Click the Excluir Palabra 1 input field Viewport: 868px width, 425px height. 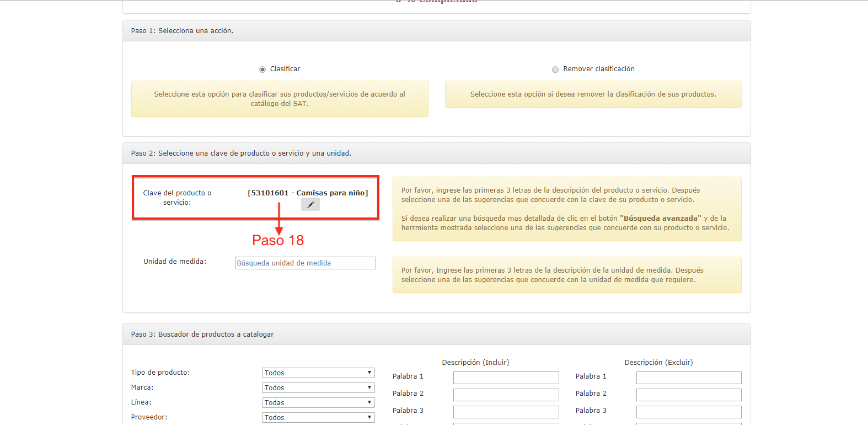click(689, 378)
